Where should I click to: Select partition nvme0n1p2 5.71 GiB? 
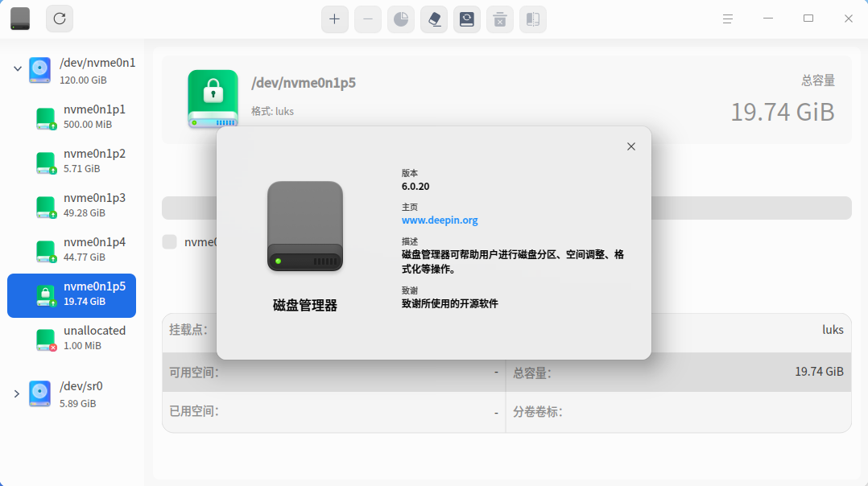coord(72,160)
